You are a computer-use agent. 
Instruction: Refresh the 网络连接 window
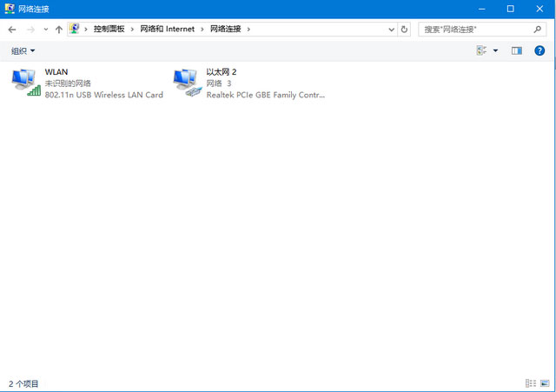404,30
